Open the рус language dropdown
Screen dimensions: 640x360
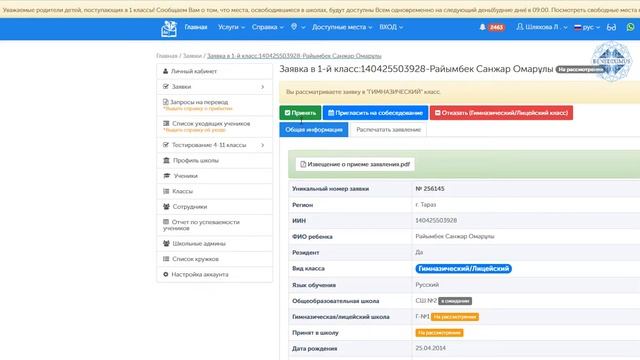tap(587, 27)
